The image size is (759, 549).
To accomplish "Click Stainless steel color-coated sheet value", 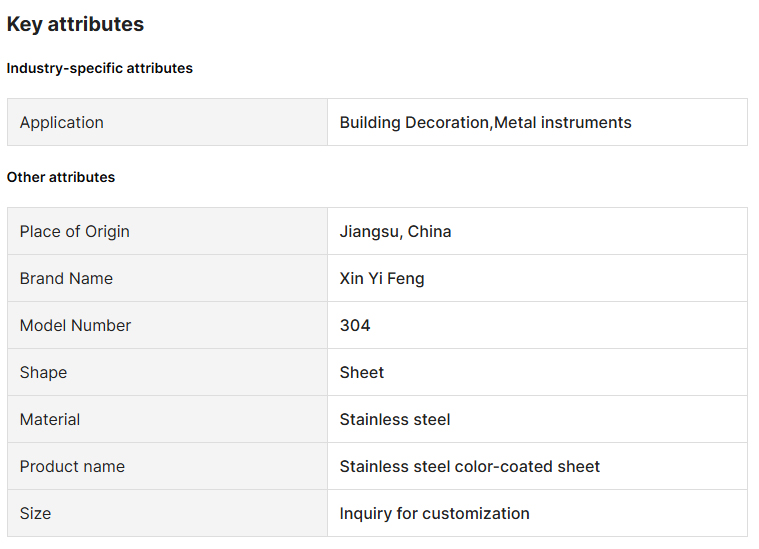I will [x=470, y=467].
